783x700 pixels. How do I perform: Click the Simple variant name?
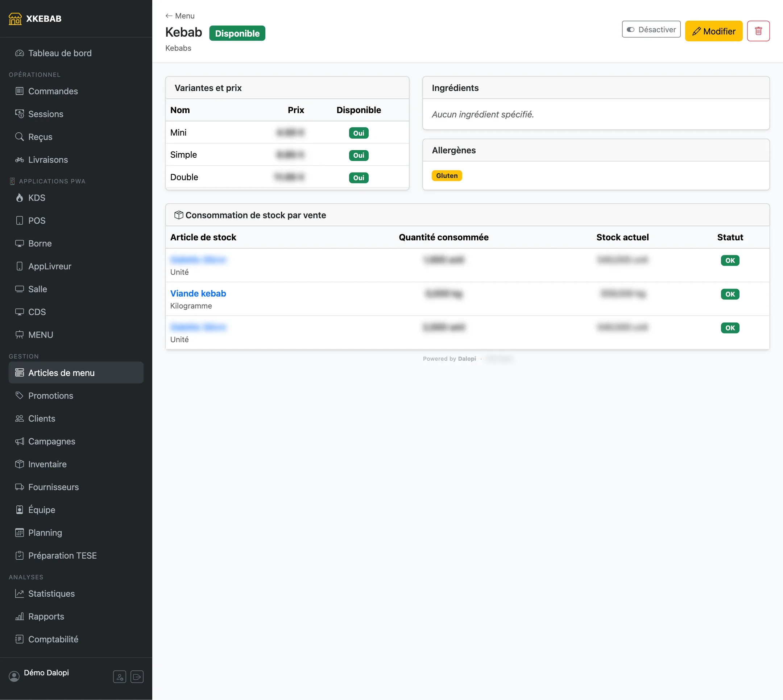[183, 155]
